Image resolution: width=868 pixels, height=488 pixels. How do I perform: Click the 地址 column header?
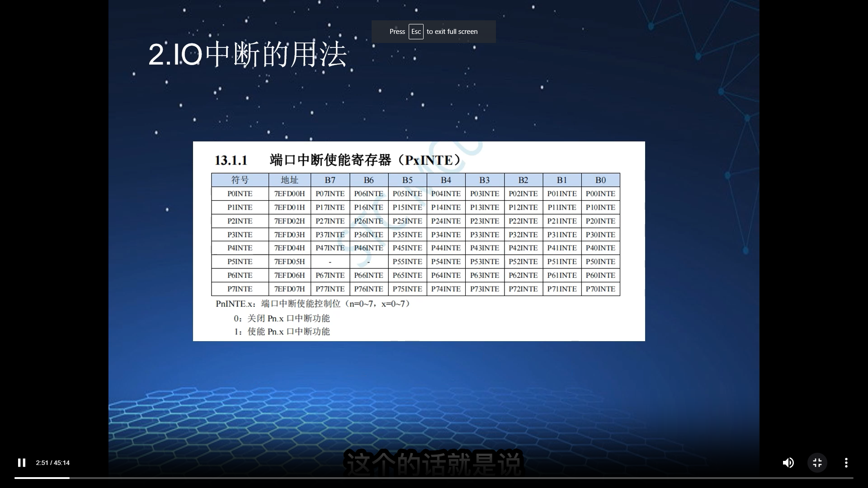coord(290,180)
